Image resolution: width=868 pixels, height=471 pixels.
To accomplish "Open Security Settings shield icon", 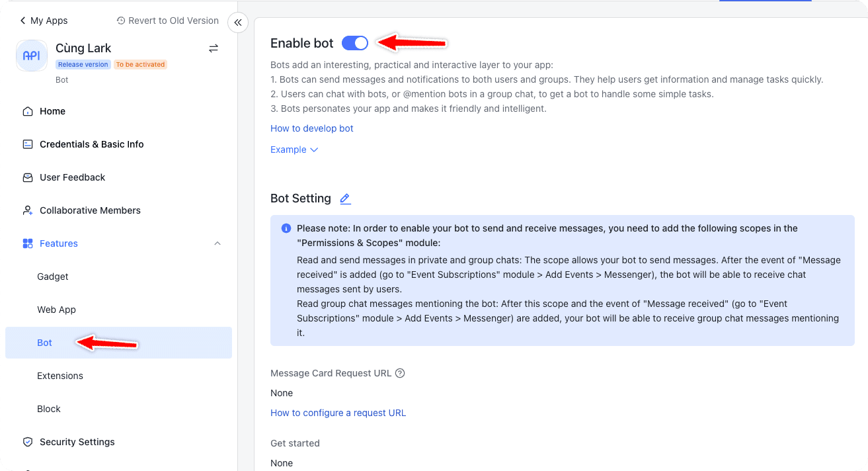I will (27, 441).
